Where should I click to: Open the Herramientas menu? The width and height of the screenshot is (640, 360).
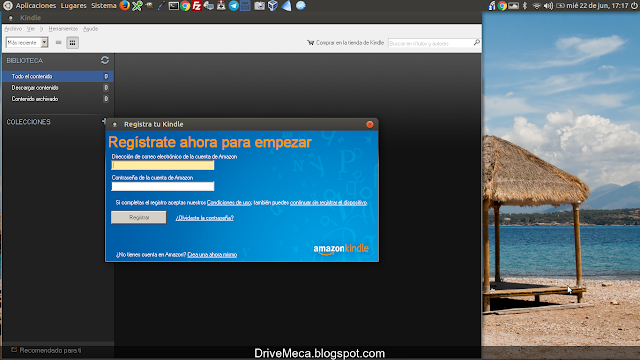[x=63, y=29]
